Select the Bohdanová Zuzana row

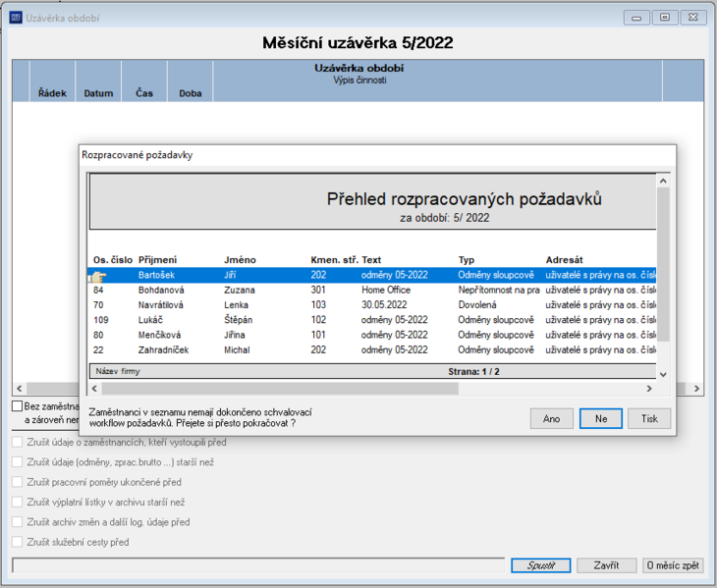(372, 291)
